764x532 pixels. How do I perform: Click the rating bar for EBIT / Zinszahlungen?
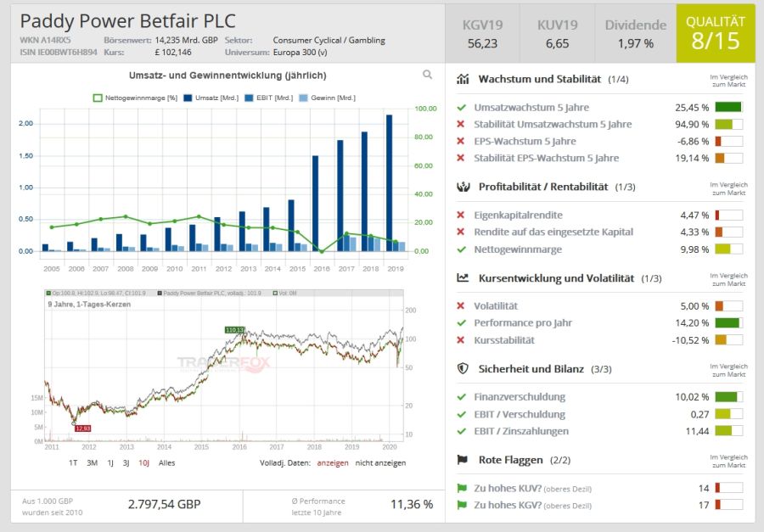[729, 431]
